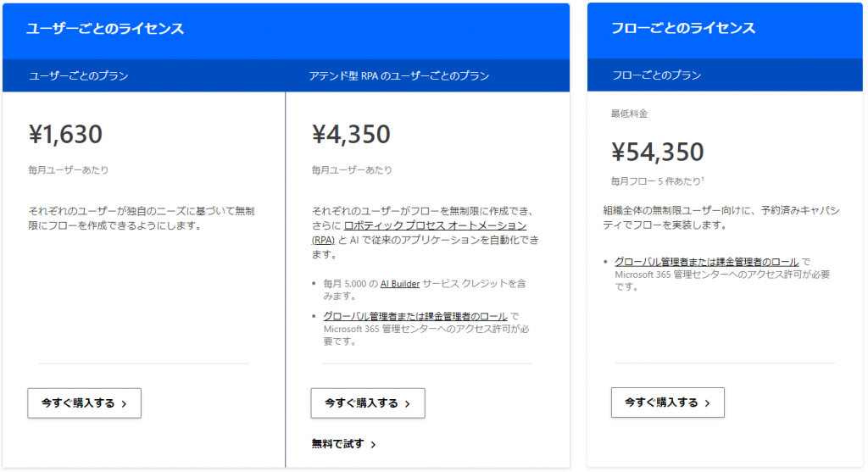Click chevron icon in ¥1,630 purchase button
The height and width of the screenshot is (472, 868).
tap(124, 403)
